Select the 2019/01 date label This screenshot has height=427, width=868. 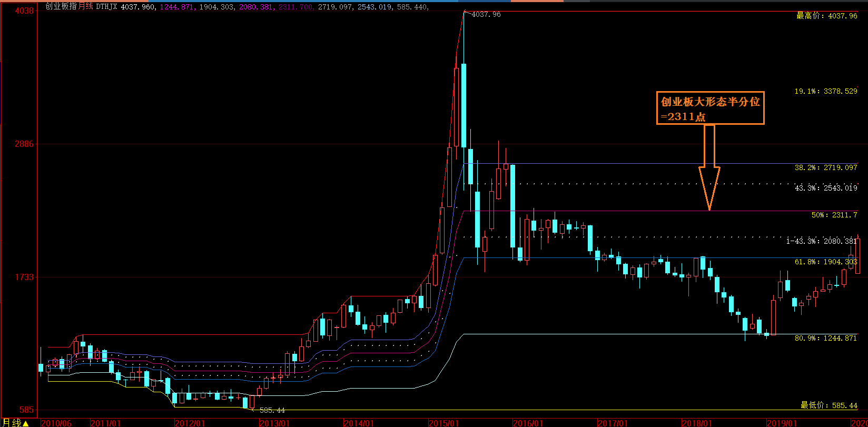[x=782, y=423]
